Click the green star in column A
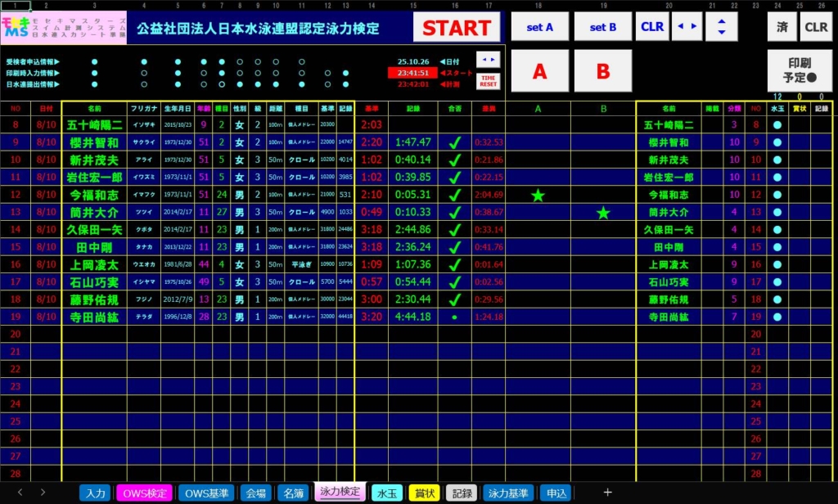Image resolution: width=838 pixels, height=504 pixels. (x=538, y=195)
